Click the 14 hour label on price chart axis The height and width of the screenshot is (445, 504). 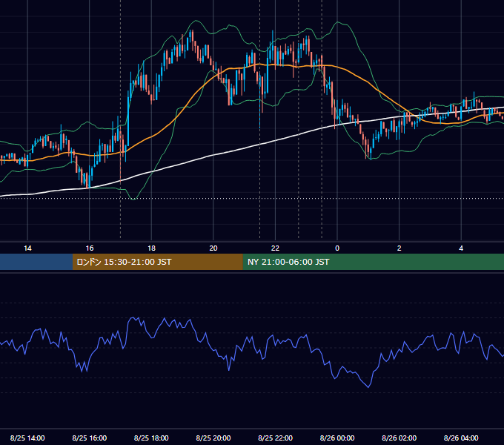27,248
